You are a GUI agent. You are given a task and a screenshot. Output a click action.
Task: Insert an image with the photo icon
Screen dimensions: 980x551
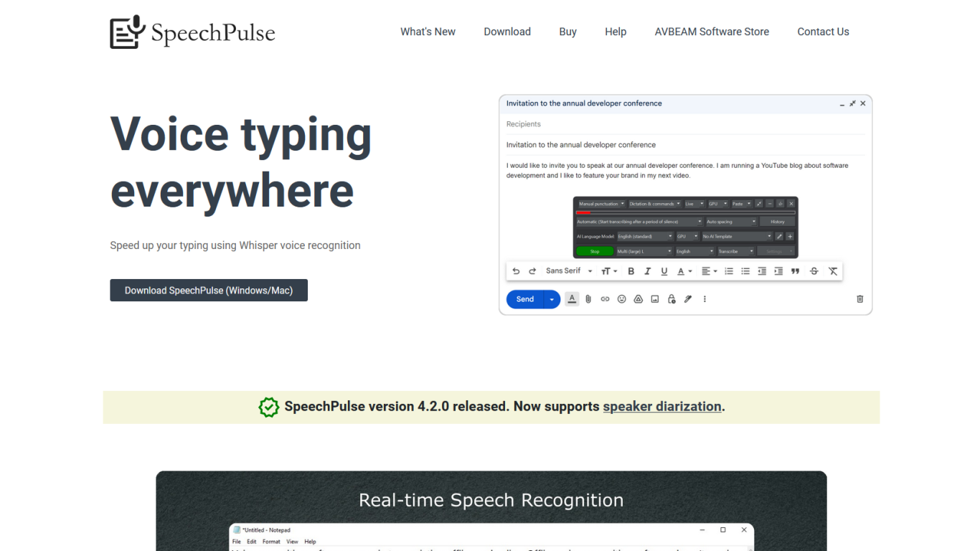[654, 299]
